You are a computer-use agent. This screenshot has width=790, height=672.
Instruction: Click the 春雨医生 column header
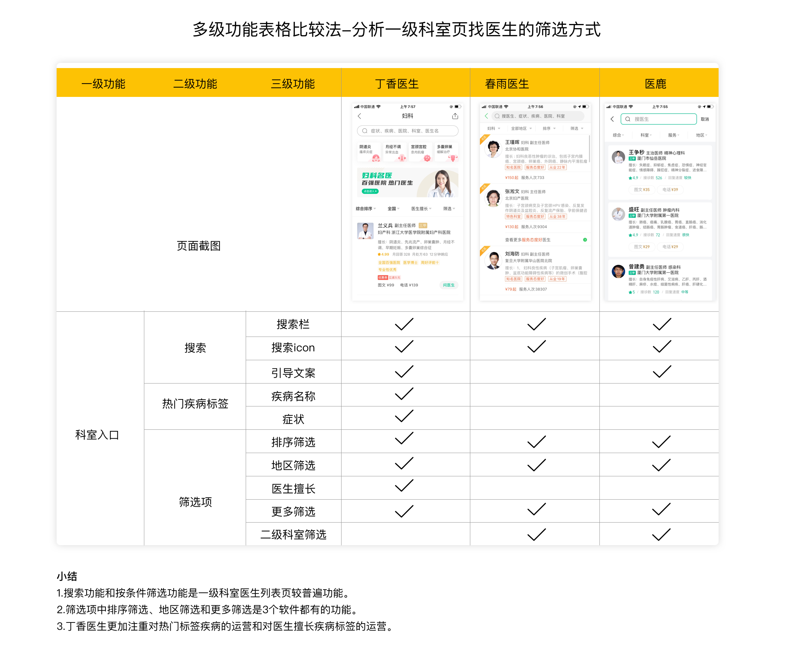(507, 84)
